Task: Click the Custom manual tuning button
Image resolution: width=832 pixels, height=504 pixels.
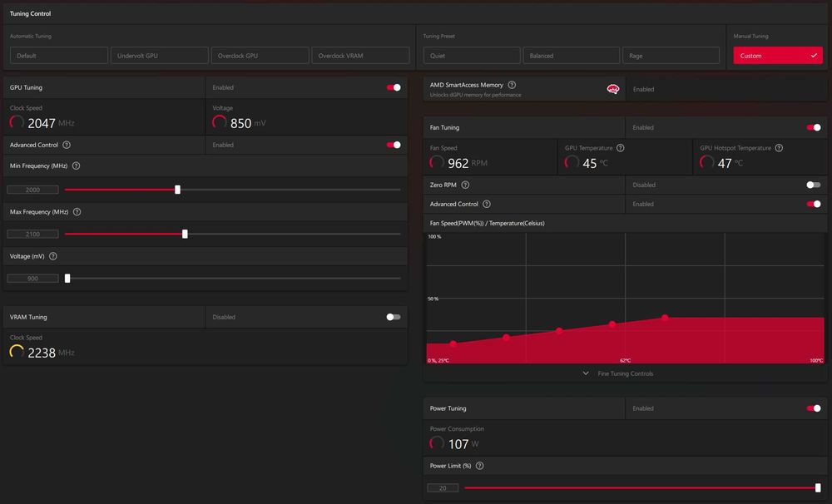Action: point(778,55)
